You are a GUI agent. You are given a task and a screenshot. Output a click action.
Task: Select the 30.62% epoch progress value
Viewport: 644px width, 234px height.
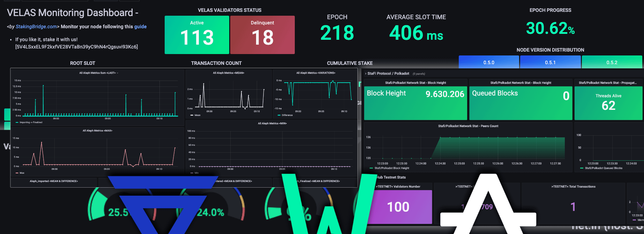click(550, 28)
